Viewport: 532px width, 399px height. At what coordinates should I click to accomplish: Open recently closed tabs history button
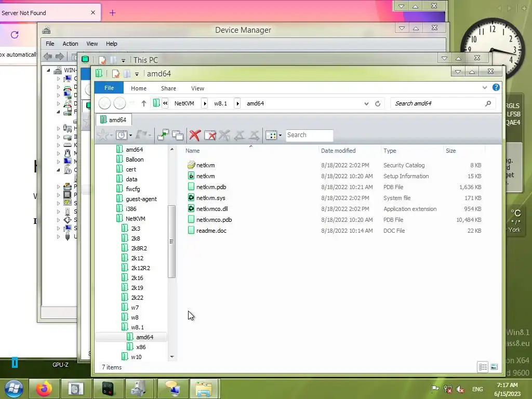(121, 135)
